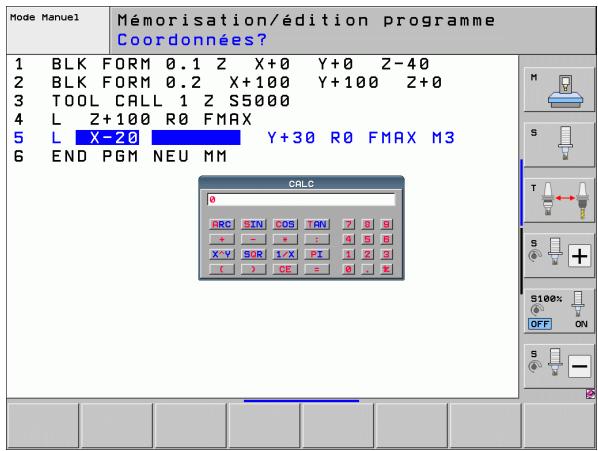
Task: Click digit 5 on the calculator
Action: tap(367, 239)
